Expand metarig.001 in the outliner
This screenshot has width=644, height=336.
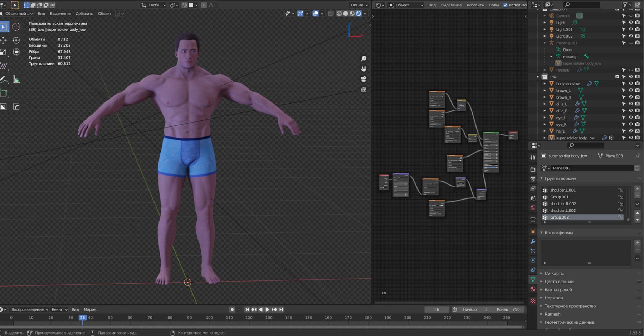coord(545,43)
